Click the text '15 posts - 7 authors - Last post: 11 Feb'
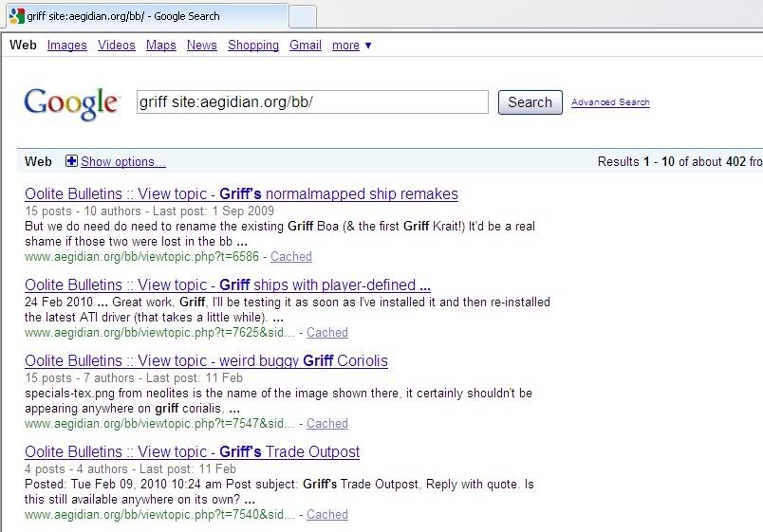The width and height of the screenshot is (763, 532). (x=133, y=377)
